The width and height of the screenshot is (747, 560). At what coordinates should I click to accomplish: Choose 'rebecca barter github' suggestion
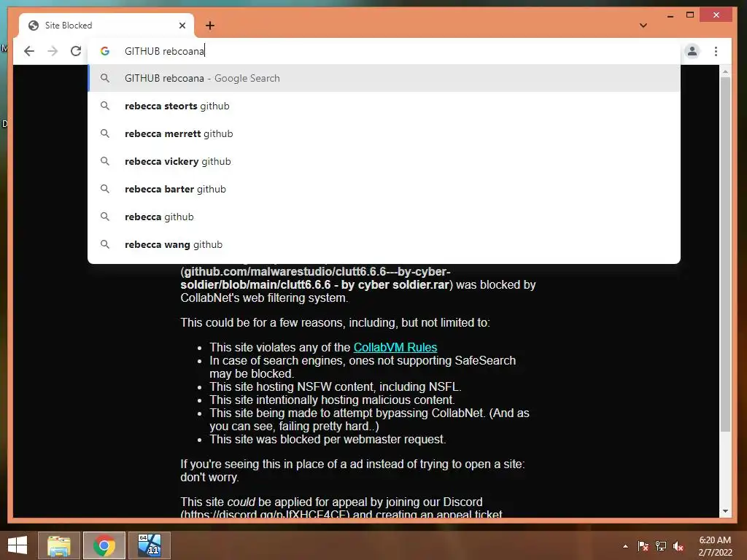pos(384,189)
